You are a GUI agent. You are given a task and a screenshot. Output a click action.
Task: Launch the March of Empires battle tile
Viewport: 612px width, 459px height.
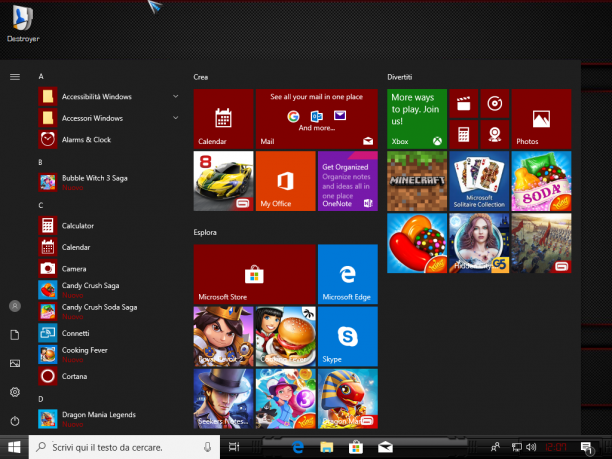point(541,243)
